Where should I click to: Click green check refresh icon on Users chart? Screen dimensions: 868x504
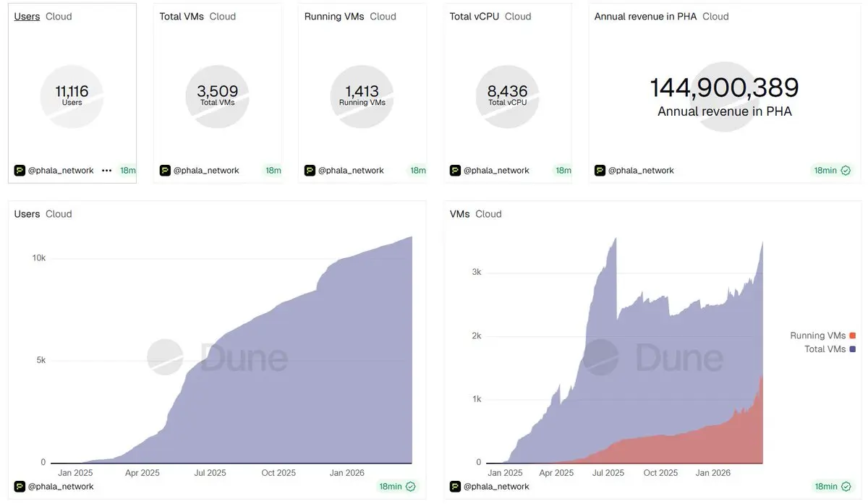pyautogui.click(x=411, y=487)
